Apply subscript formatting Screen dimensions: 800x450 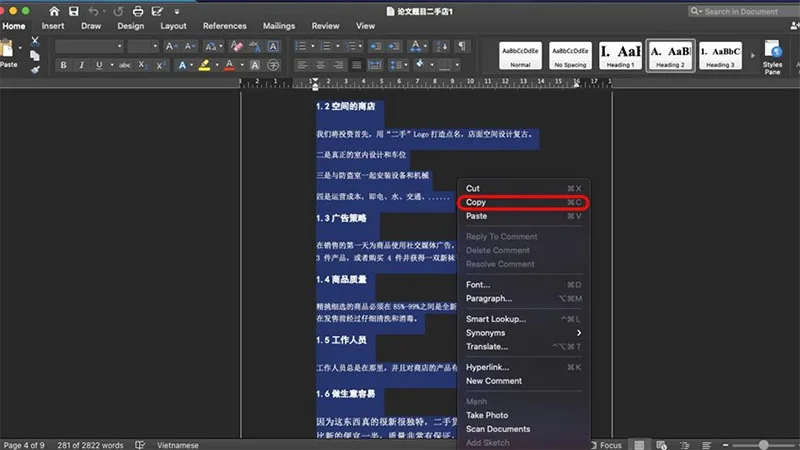(142, 65)
